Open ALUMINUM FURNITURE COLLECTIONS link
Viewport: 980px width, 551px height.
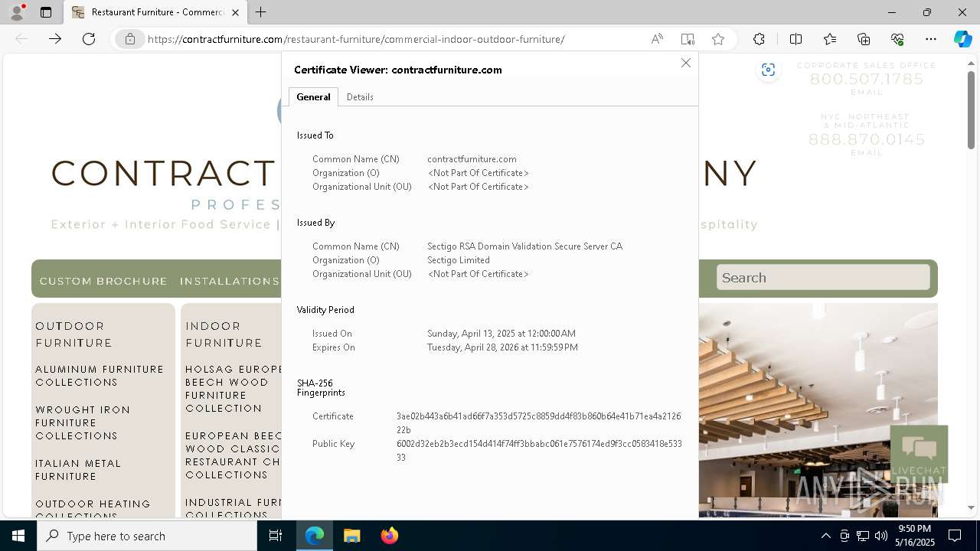(x=100, y=376)
